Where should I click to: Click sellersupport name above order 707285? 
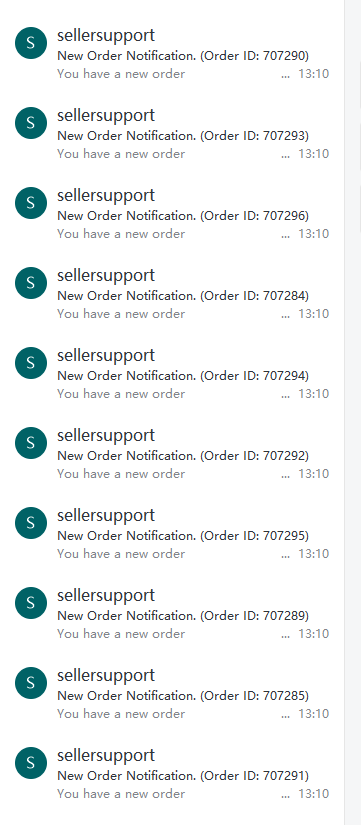pos(106,676)
